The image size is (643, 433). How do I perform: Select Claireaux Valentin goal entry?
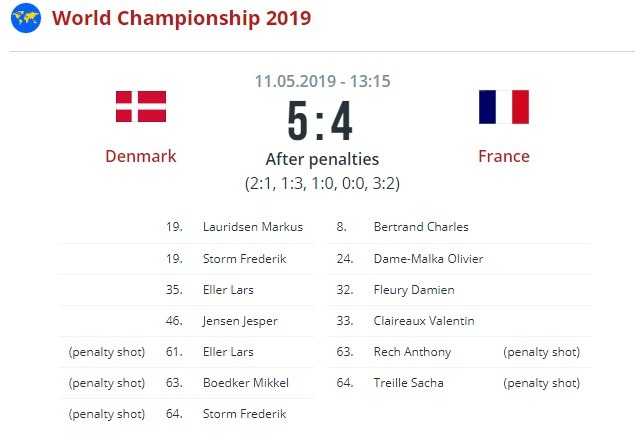click(x=424, y=321)
